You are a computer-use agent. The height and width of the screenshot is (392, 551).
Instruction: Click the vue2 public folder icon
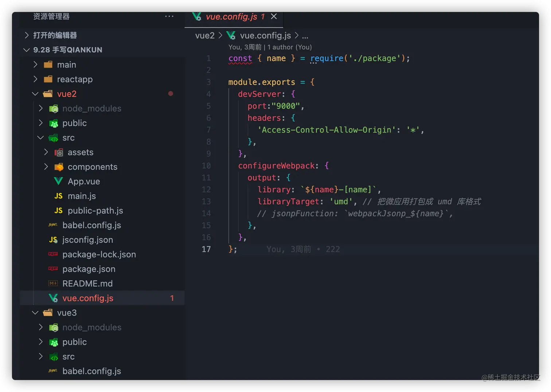54,123
